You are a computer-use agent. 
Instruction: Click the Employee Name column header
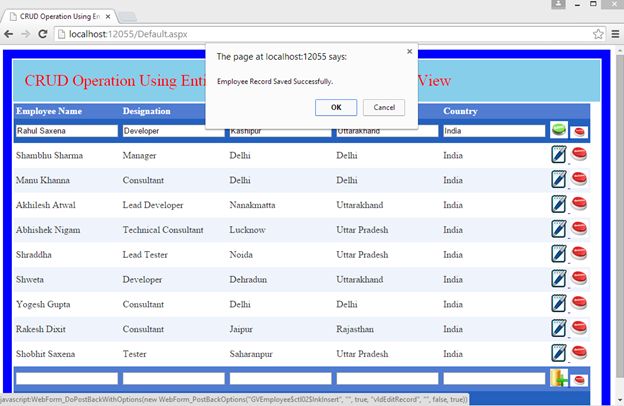(49, 111)
